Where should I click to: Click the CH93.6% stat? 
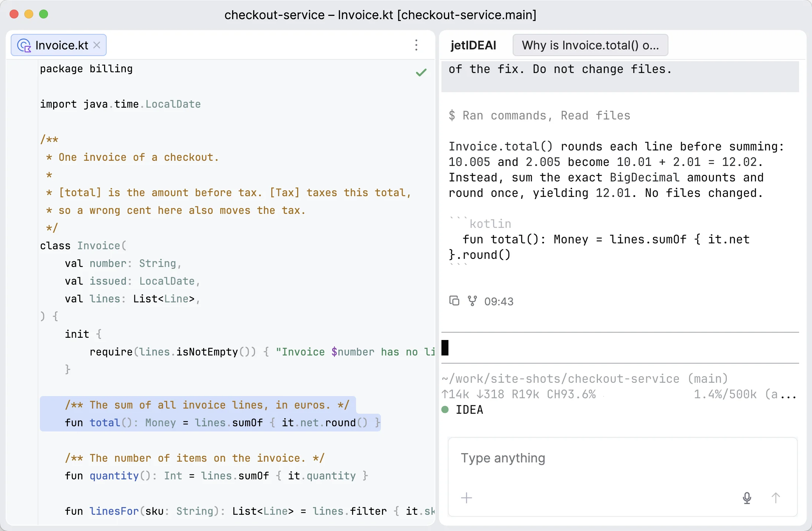coord(571,394)
